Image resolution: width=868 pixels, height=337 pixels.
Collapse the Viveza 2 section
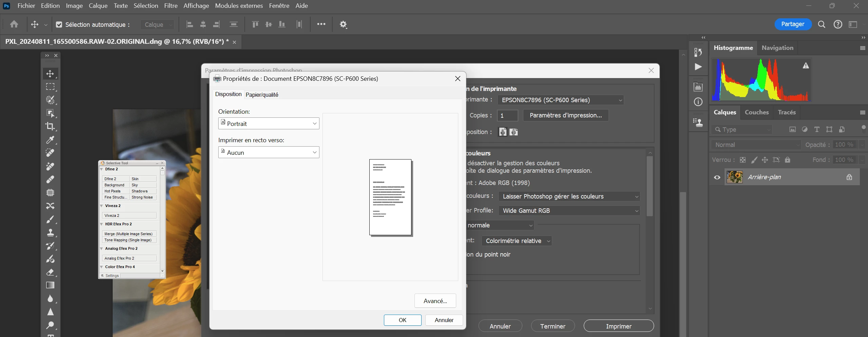pyautogui.click(x=101, y=206)
